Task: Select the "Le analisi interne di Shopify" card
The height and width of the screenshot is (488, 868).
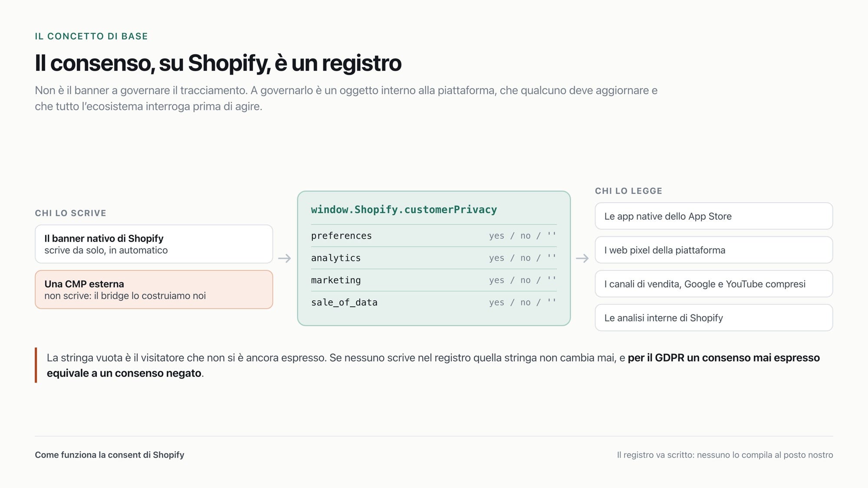Action: tap(714, 318)
